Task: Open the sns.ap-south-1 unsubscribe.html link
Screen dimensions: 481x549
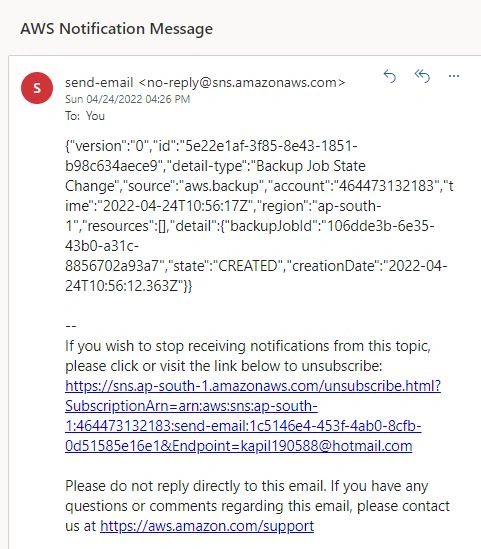Action: [x=253, y=386]
